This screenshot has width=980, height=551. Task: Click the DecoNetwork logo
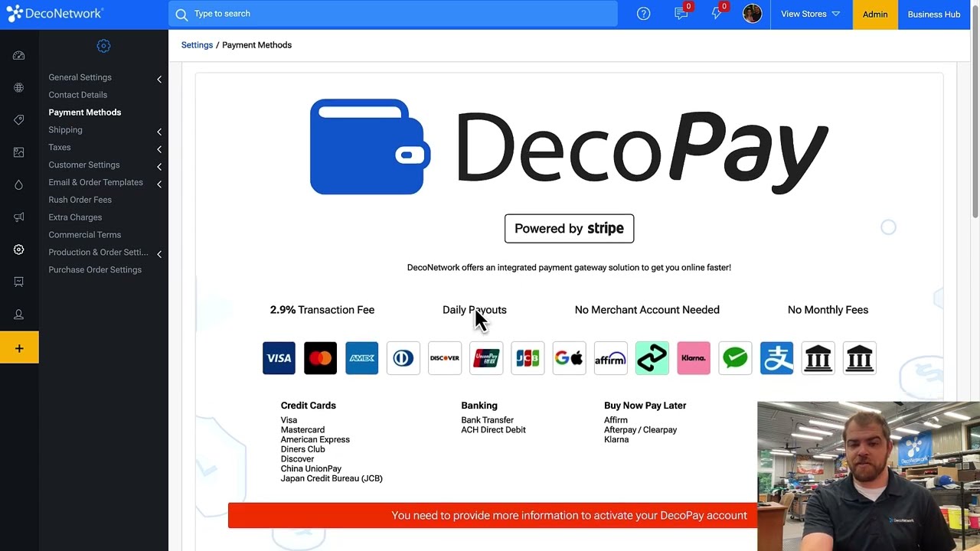click(54, 13)
